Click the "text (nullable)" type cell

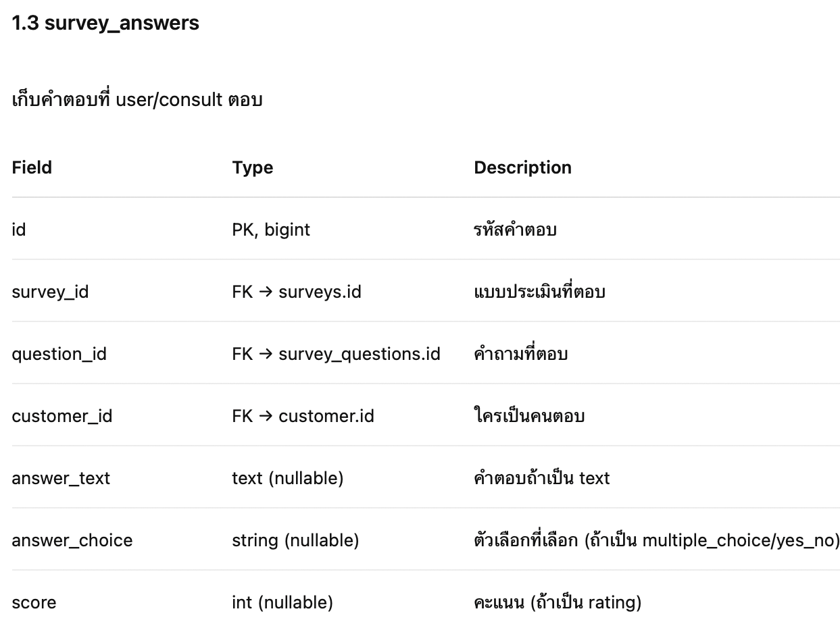pos(287,478)
